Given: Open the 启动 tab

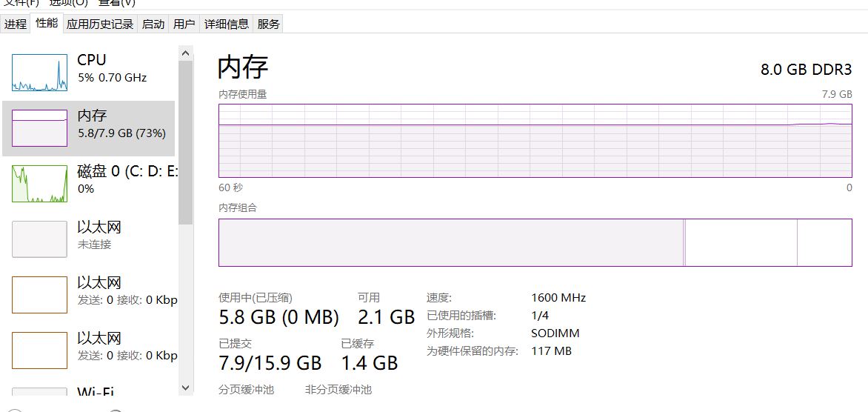Looking at the screenshot, I should pos(153,24).
